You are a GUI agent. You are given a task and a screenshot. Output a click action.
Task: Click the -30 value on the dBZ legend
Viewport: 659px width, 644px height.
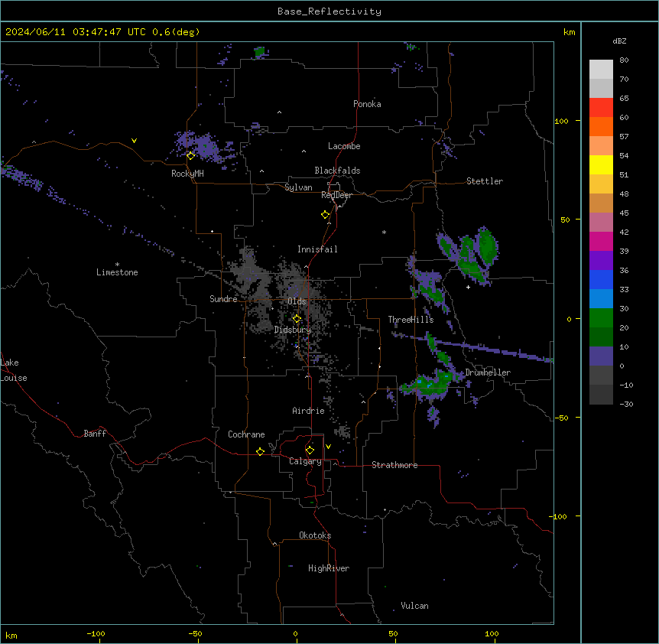[x=626, y=404]
